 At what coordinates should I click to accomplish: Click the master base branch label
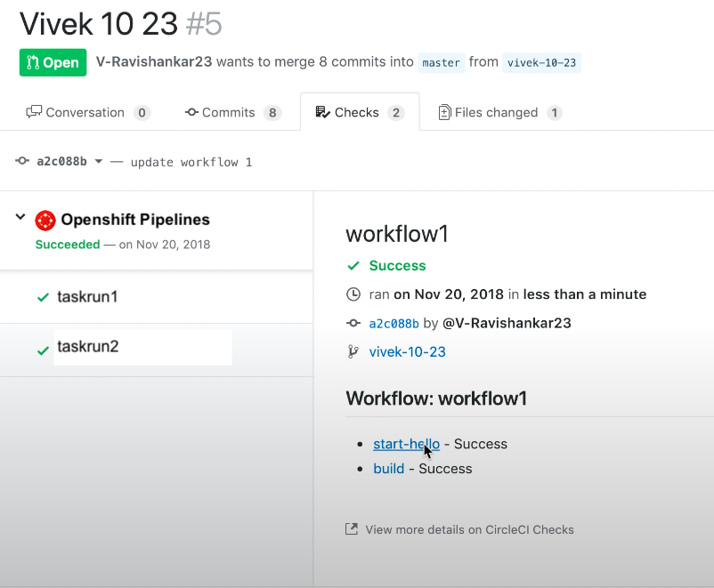click(x=442, y=62)
